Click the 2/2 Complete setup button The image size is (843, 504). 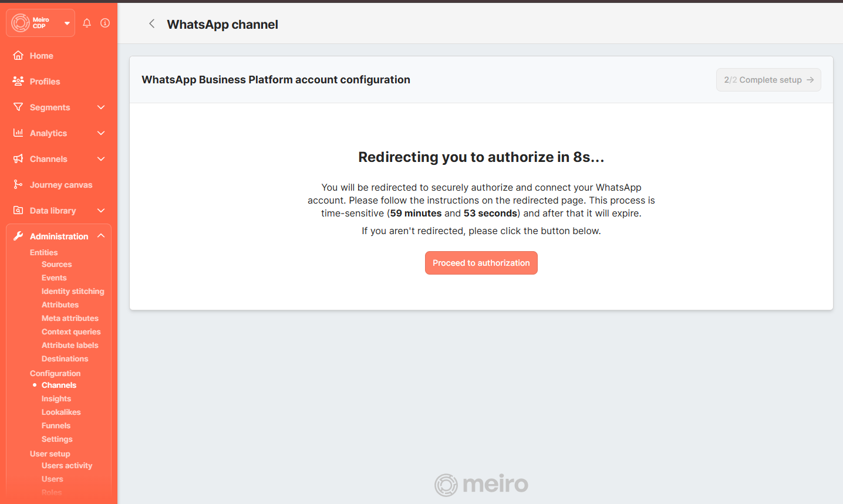[768, 80]
